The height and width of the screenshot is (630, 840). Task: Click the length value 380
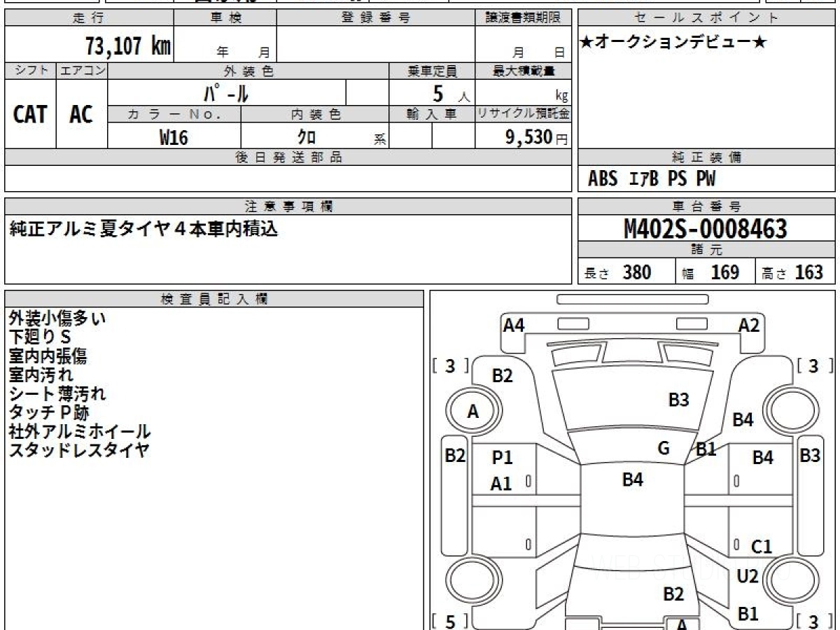pyautogui.click(x=637, y=272)
